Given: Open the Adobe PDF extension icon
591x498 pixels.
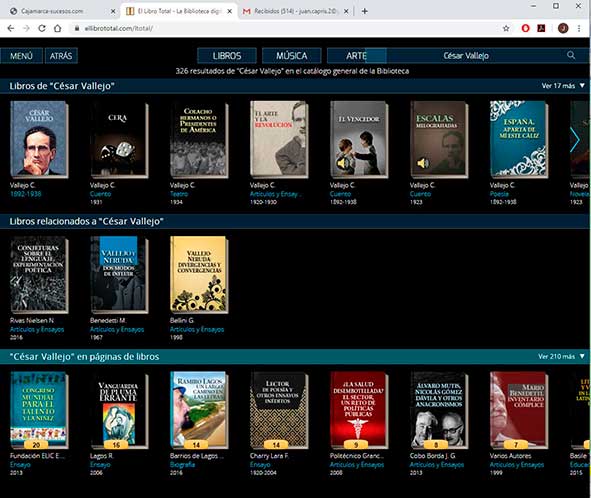Looking at the screenshot, I should [x=542, y=28].
